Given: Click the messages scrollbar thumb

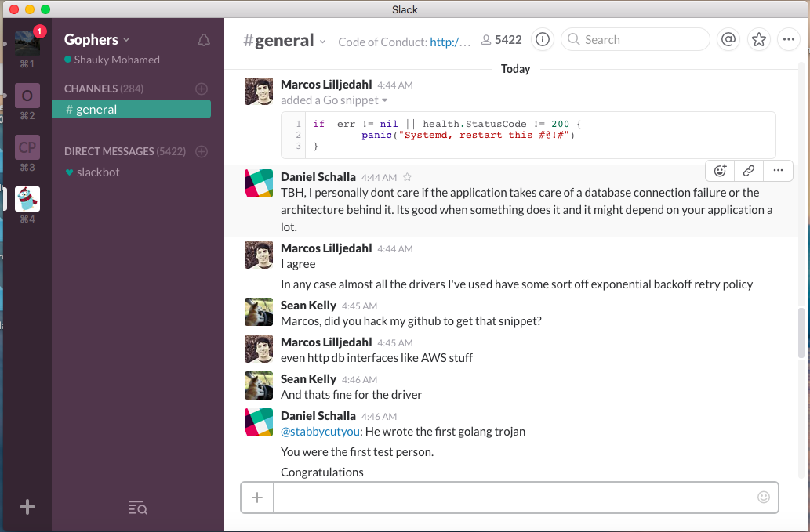Looking at the screenshot, I should pyautogui.click(x=801, y=333).
